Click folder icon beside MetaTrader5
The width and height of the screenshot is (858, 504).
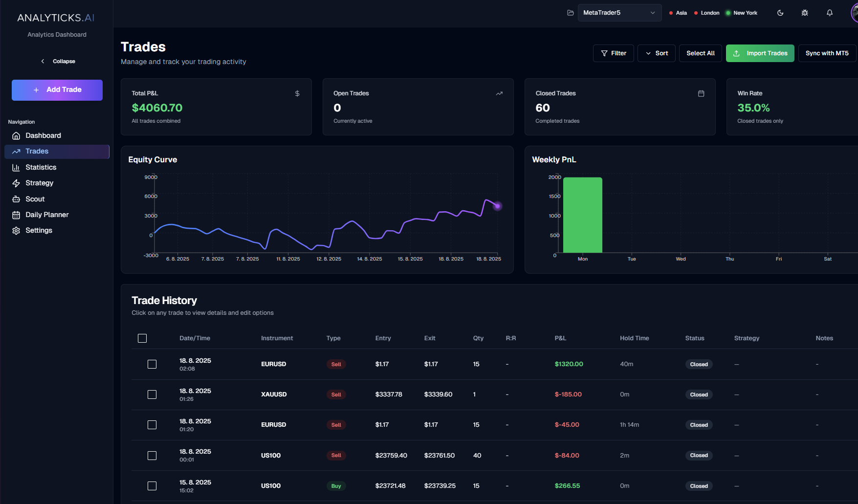click(570, 13)
